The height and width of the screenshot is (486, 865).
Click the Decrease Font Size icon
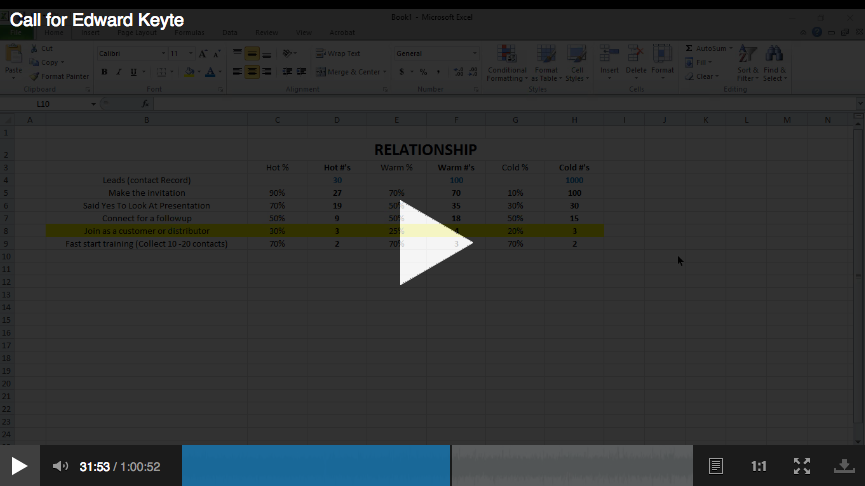(217, 54)
